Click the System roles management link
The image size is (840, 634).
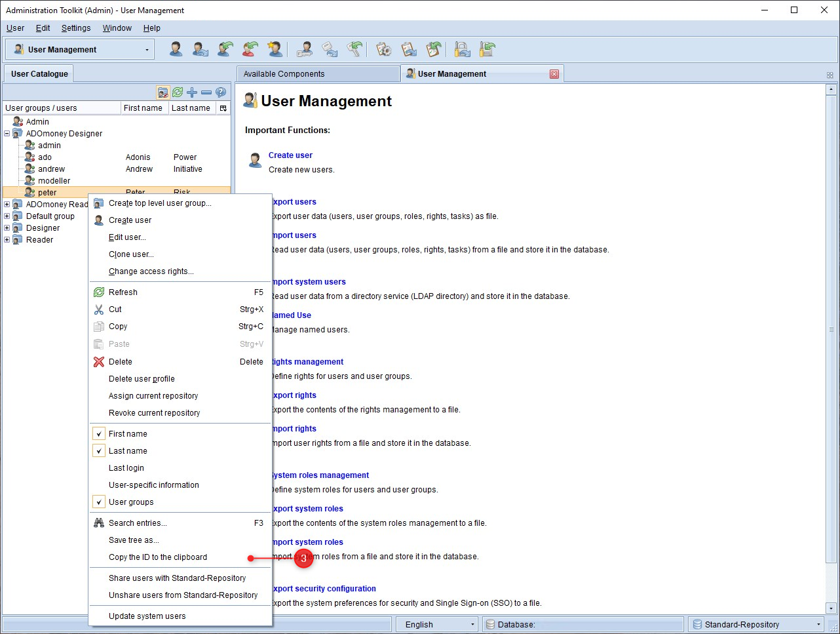point(320,475)
